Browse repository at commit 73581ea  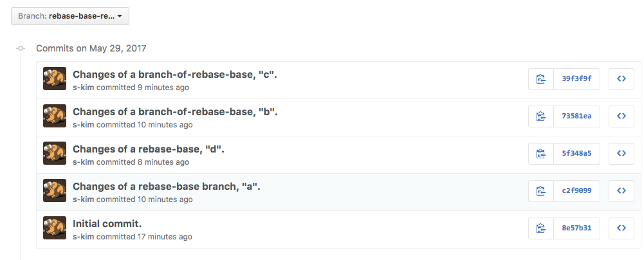click(621, 116)
